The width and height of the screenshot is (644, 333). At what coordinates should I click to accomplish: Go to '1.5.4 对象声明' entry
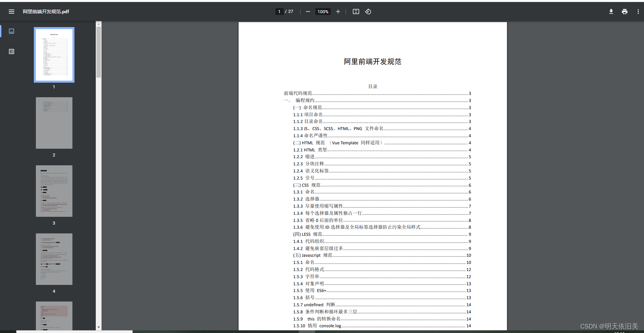click(x=382, y=284)
